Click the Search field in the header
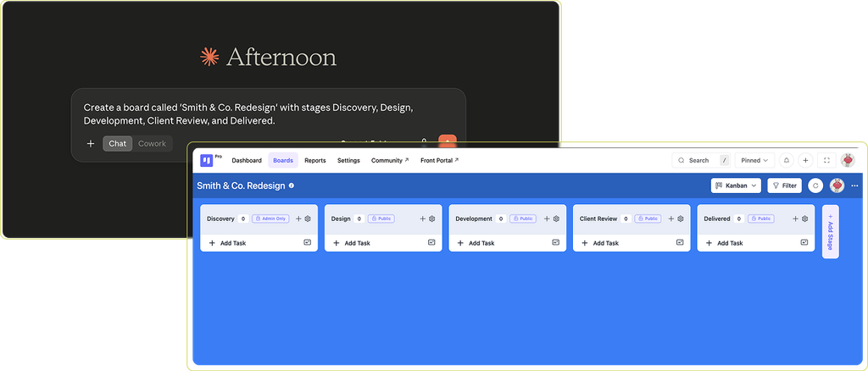868x371 pixels. [x=701, y=160]
